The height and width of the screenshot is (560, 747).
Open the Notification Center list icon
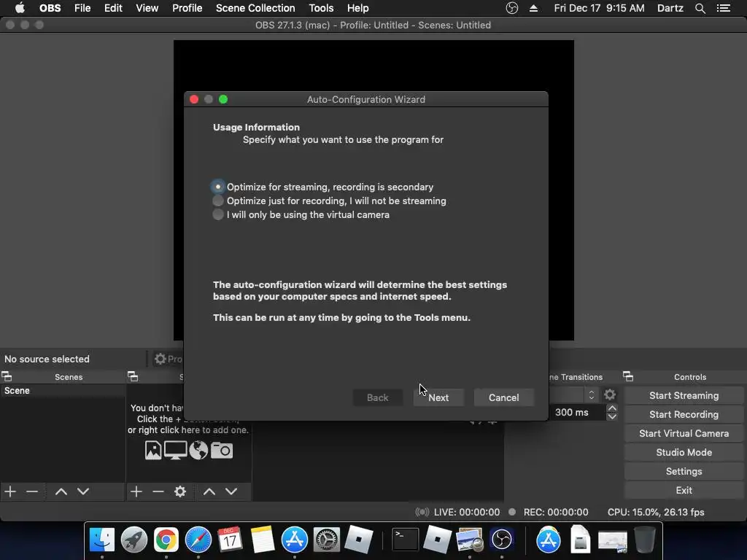(x=723, y=8)
